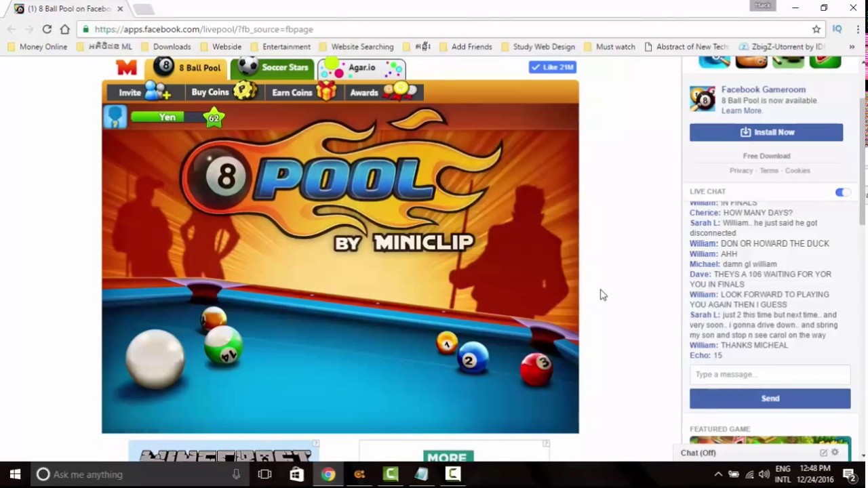Click the level 62 star badge
This screenshot has height=488, width=868.
(214, 118)
